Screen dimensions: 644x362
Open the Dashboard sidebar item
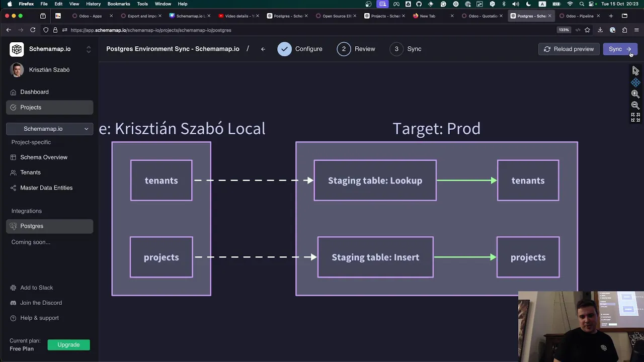click(x=50, y=92)
